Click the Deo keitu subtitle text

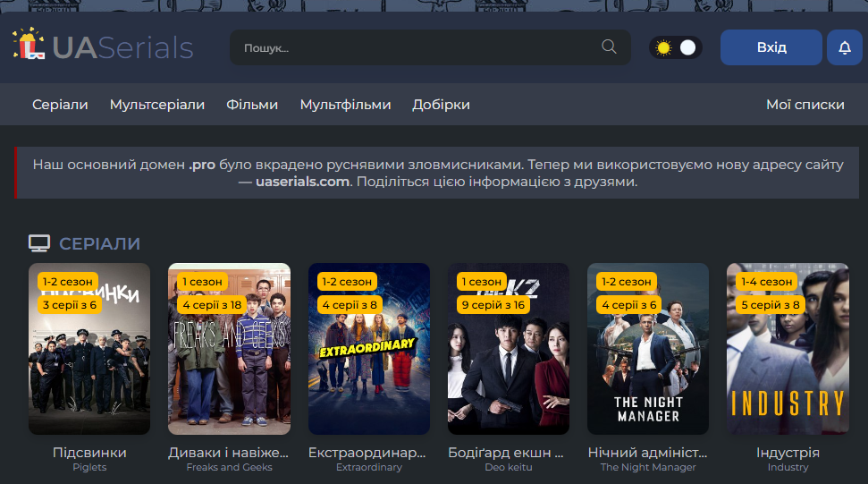509,467
